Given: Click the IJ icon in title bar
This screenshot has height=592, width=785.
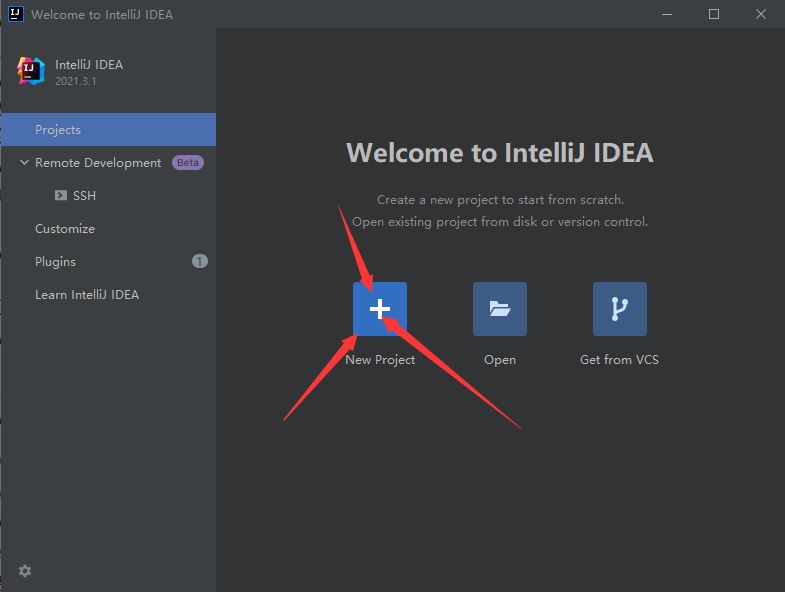Looking at the screenshot, I should tap(16, 14).
